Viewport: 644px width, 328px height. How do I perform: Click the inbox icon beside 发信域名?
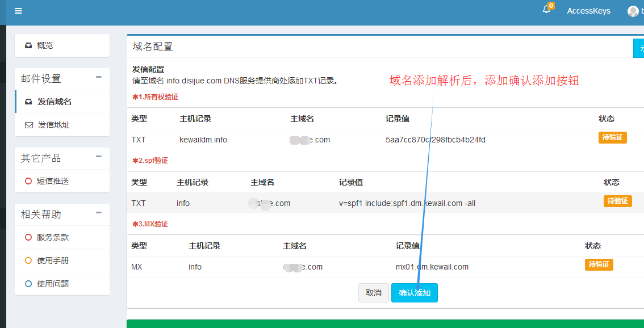(28, 102)
